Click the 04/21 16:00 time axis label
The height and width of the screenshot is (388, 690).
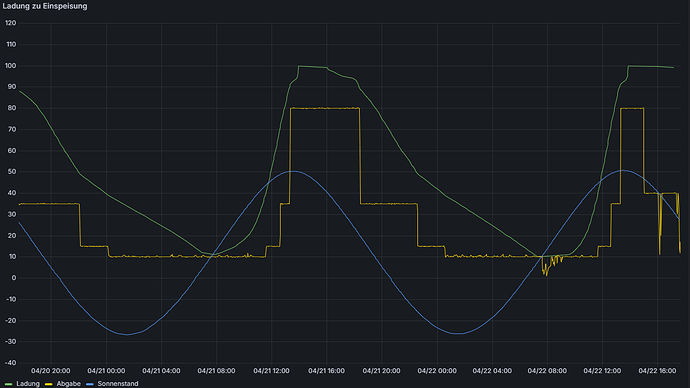[327, 371]
